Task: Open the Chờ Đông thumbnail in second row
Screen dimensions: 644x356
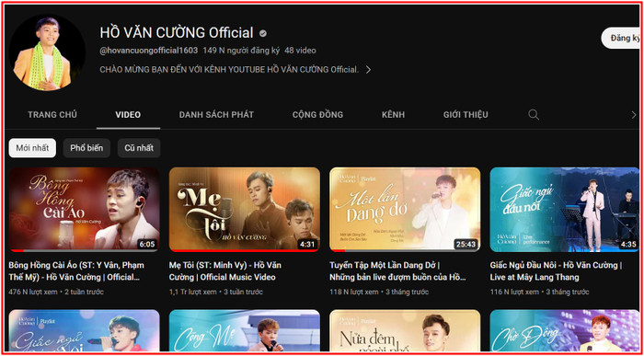Action: click(x=565, y=331)
